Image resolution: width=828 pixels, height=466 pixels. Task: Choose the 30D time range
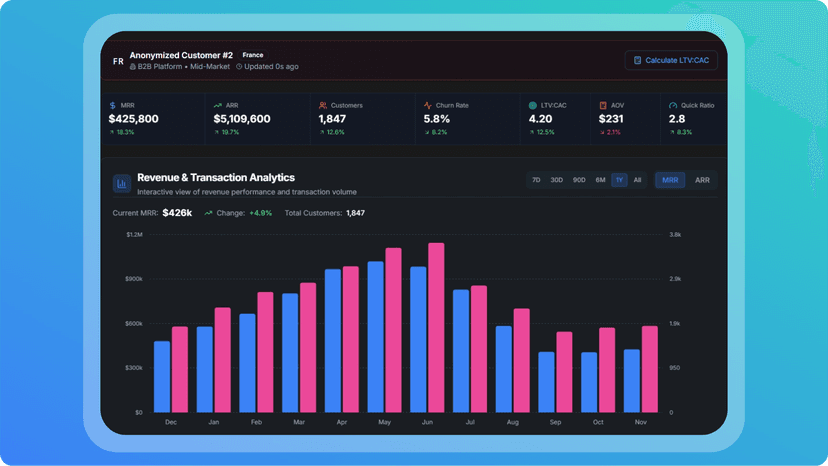pyautogui.click(x=557, y=180)
